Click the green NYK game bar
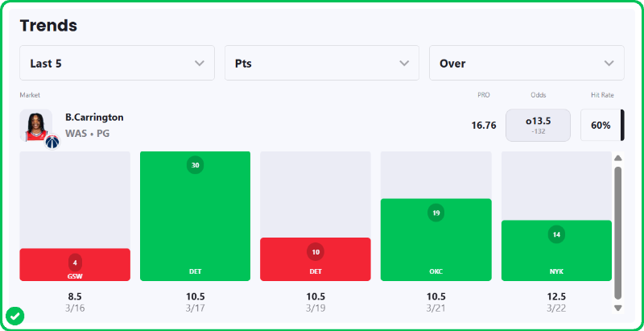 tap(556, 250)
